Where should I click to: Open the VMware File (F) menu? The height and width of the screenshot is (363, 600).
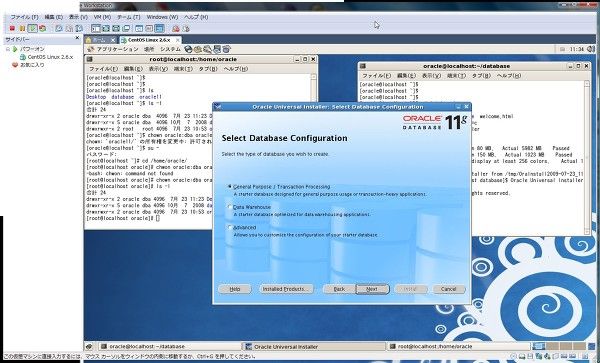pyautogui.click(x=24, y=17)
